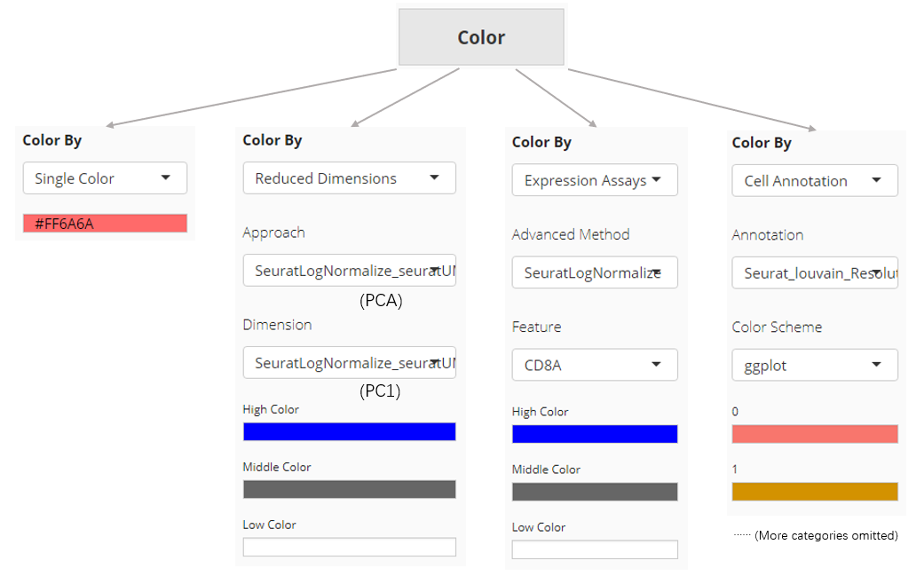The width and height of the screenshot is (924, 576).
Task: Click Low Color white swatch under Reduced Dimensions
Action: (x=349, y=547)
